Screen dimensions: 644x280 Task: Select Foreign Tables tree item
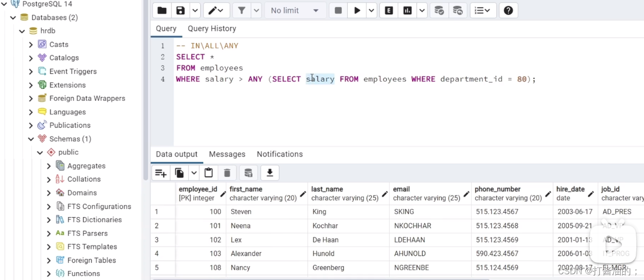(x=92, y=260)
